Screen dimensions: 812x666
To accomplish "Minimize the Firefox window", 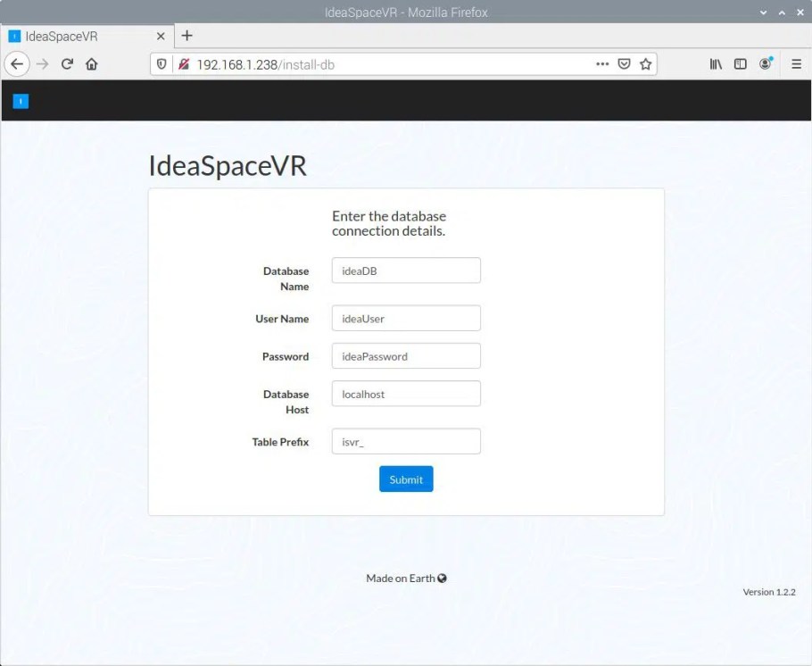I will tap(763, 12).
